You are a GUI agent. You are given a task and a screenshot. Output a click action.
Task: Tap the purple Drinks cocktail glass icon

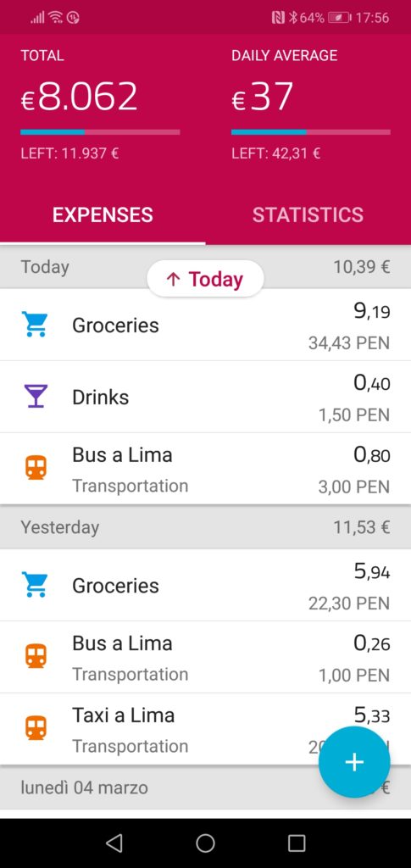tap(35, 397)
